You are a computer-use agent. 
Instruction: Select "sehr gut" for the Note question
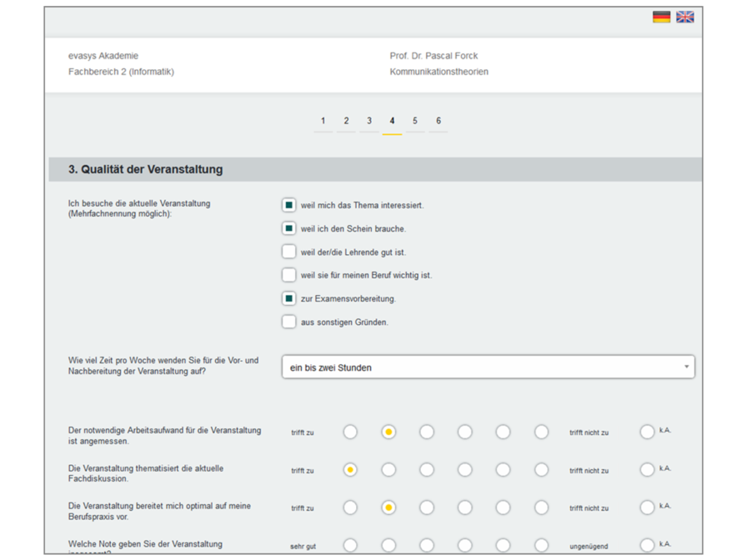tap(350, 546)
